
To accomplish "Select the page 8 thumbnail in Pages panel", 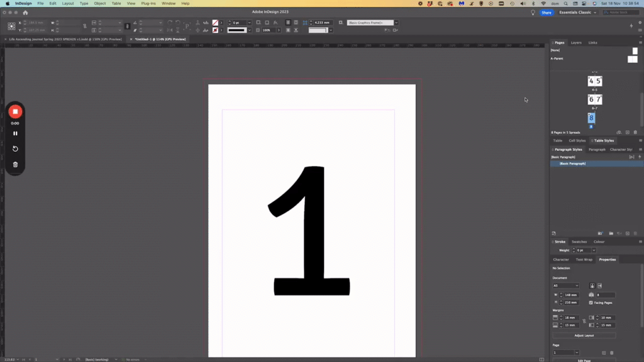I will (x=591, y=118).
